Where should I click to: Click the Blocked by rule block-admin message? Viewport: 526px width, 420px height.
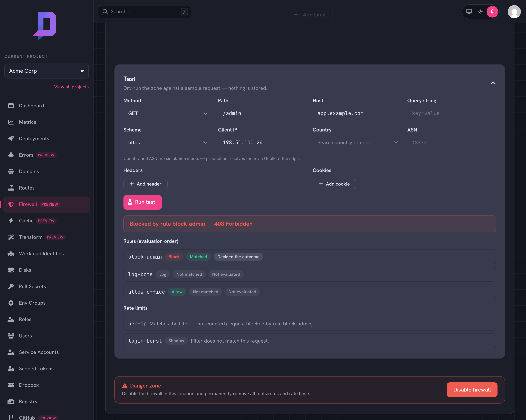(x=191, y=224)
